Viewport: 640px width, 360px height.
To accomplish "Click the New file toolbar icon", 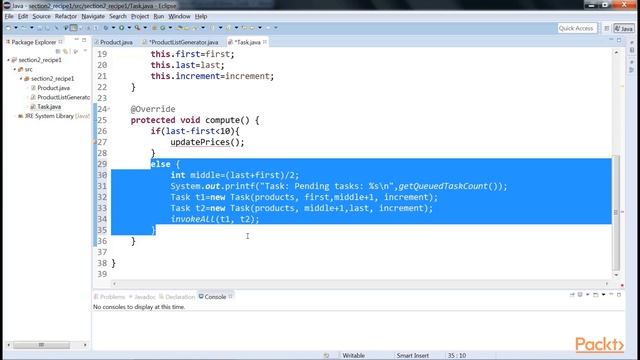I will 8,28.
